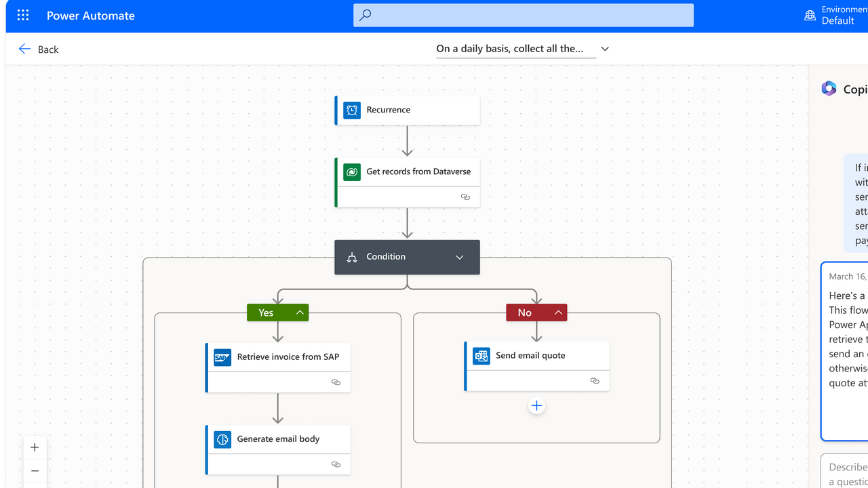Zoom out on the flow canvas
Screen dimensions: 868x488
coord(35,471)
